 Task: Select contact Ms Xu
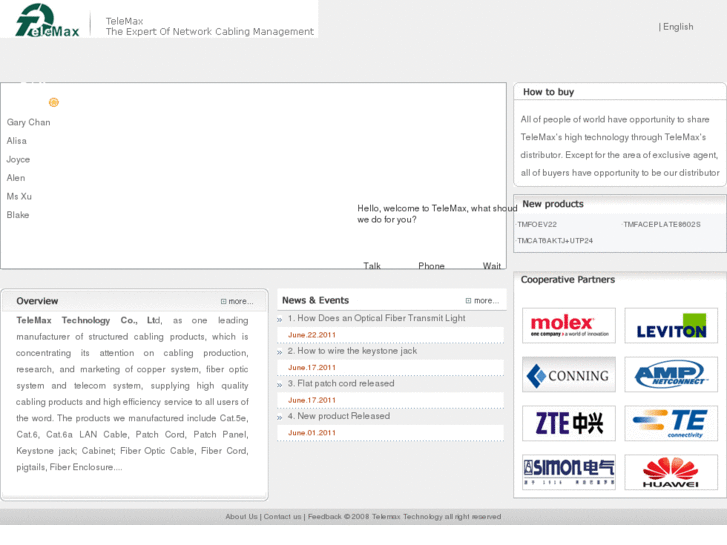pyautogui.click(x=19, y=197)
